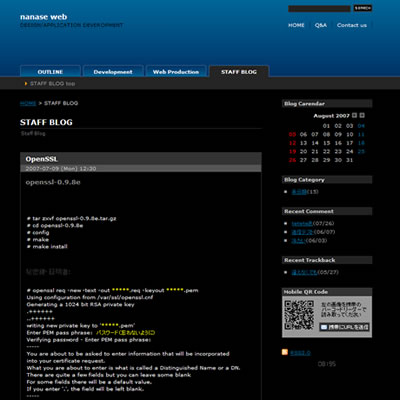This screenshot has height=400, width=400.
Task: Switch to the Web Production tab
Action: (176, 72)
